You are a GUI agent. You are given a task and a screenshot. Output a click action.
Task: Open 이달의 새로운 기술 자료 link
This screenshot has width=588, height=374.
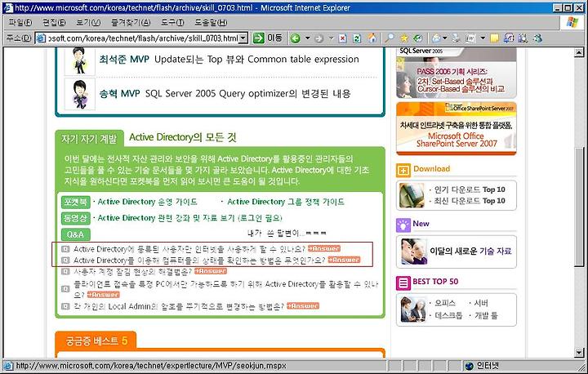[470, 251]
